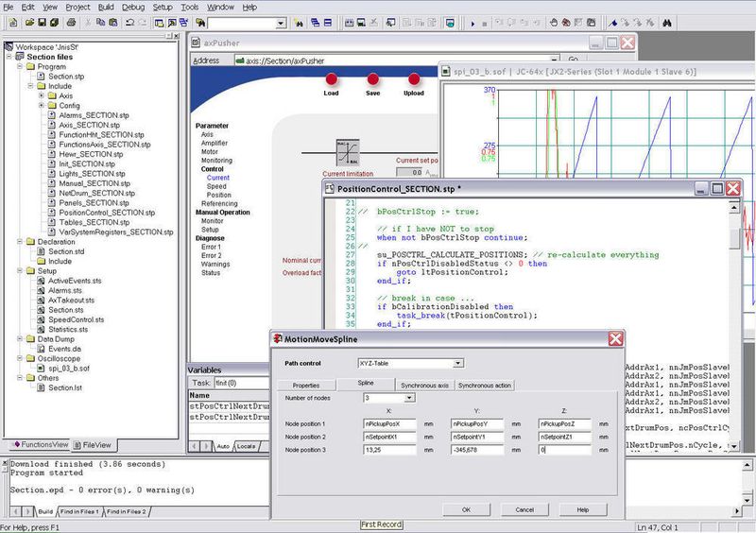Click the toggle bookmark flag icon

click(x=612, y=23)
